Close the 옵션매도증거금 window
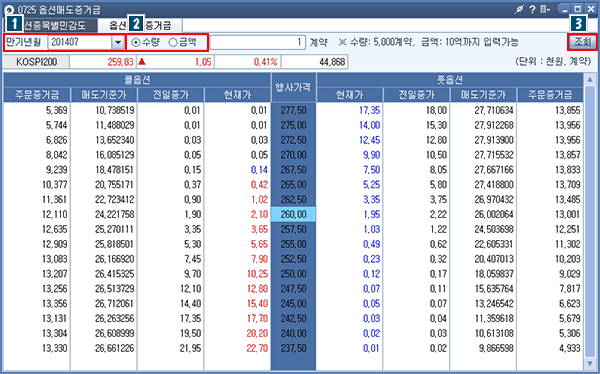Image resolution: width=600 pixels, height=374 pixels. click(x=590, y=9)
